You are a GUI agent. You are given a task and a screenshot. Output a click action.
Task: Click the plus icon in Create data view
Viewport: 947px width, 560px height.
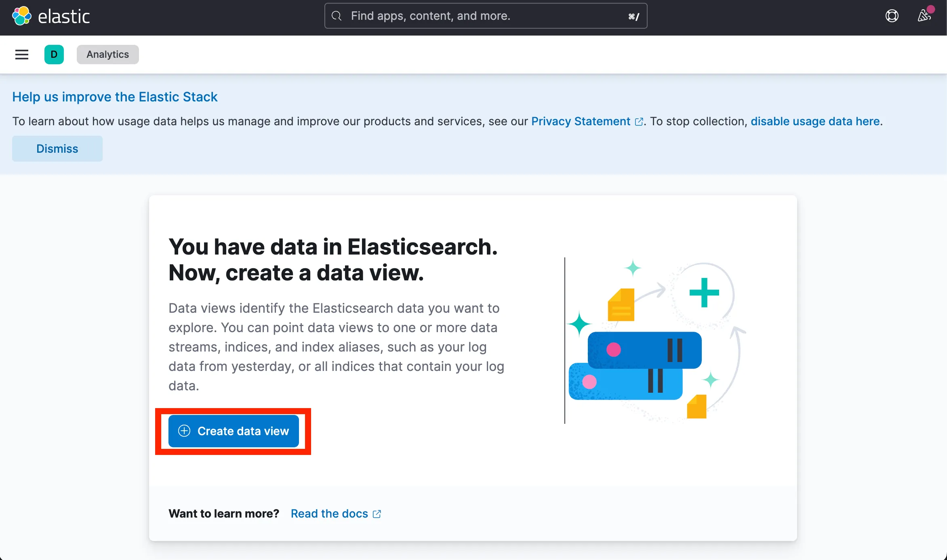point(184,431)
